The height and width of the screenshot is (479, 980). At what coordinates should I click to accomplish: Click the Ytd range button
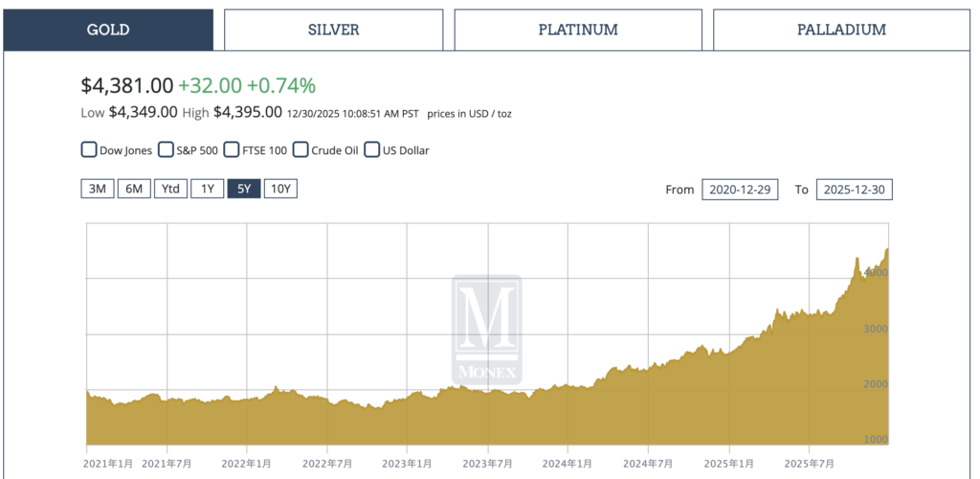pyautogui.click(x=170, y=189)
